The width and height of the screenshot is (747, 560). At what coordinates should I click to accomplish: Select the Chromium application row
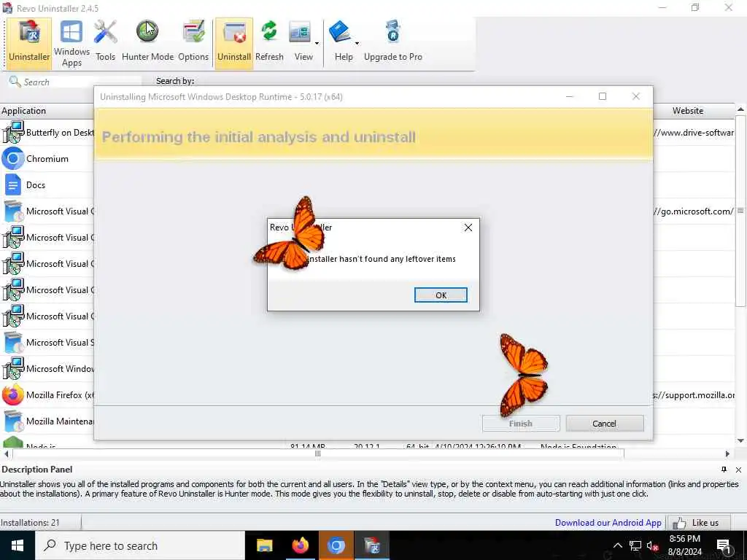click(x=47, y=158)
